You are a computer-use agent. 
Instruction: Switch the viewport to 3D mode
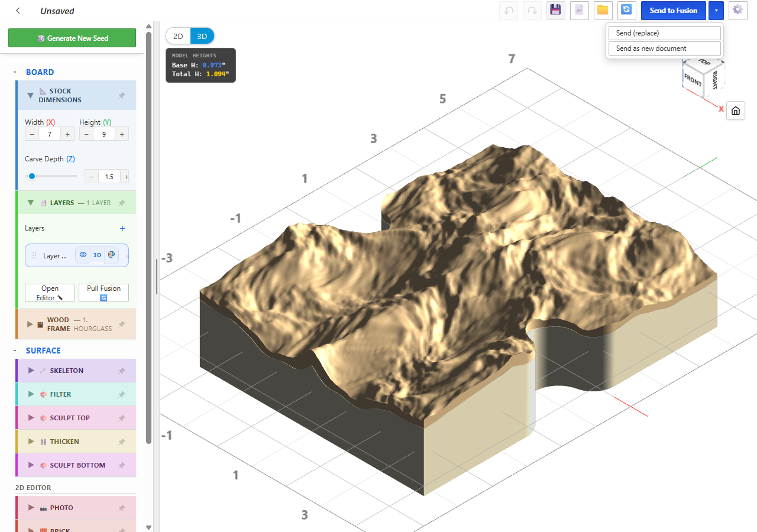tap(202, 36)
